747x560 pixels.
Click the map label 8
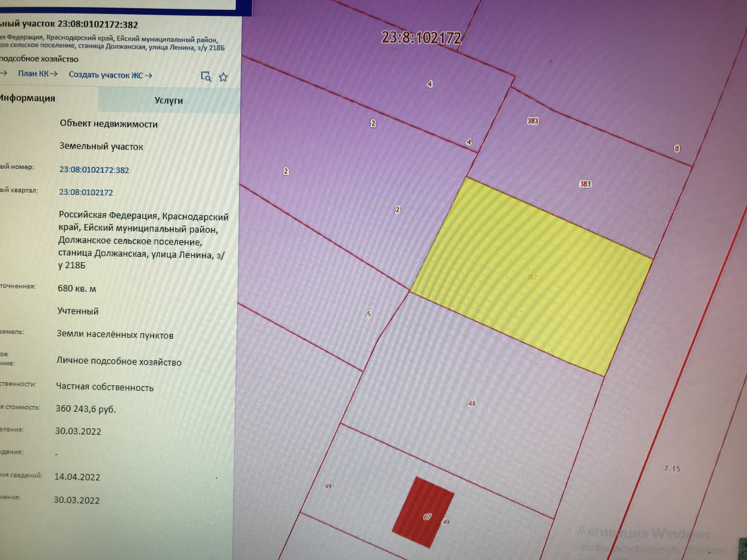tap(677, 149)
